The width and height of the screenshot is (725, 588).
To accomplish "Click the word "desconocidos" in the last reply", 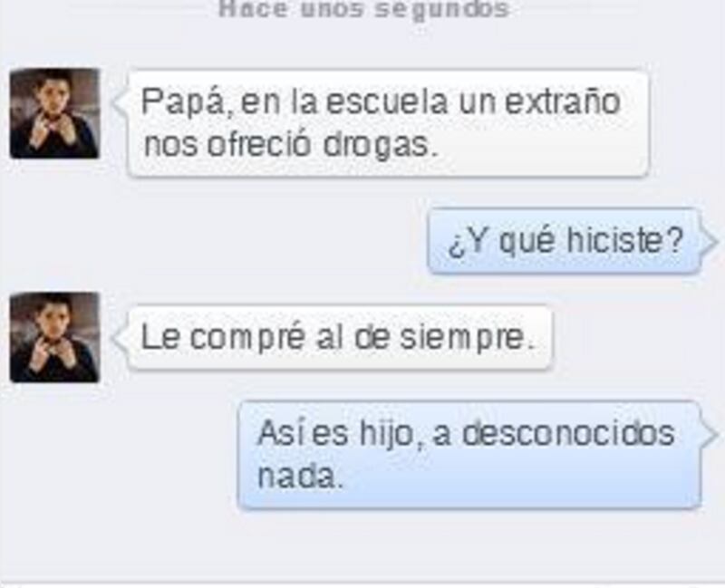I will (x=568, y=434).
